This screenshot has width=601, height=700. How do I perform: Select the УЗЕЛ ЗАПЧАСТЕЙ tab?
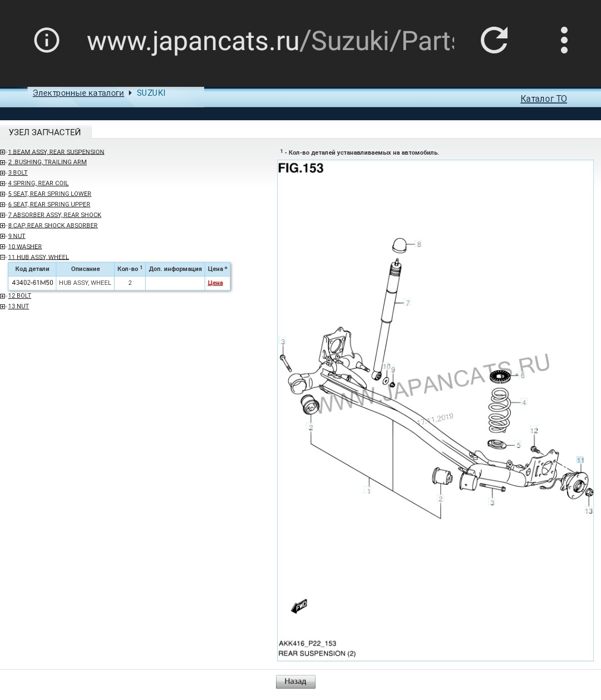pos(45,132)
